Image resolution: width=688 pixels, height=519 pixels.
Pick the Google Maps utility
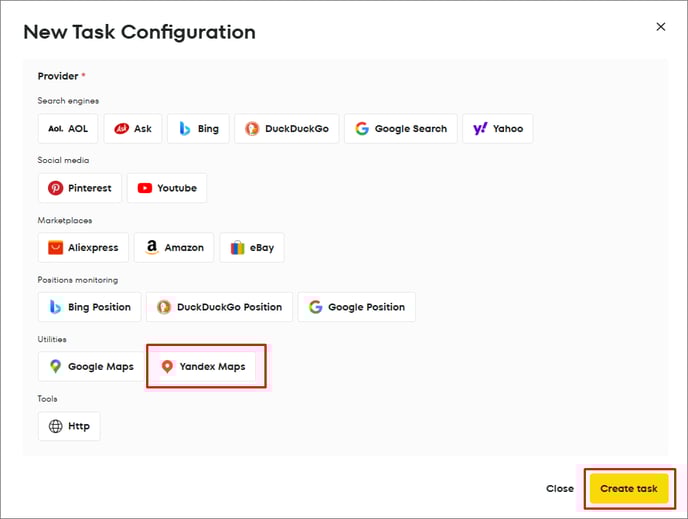coord(91,366)
